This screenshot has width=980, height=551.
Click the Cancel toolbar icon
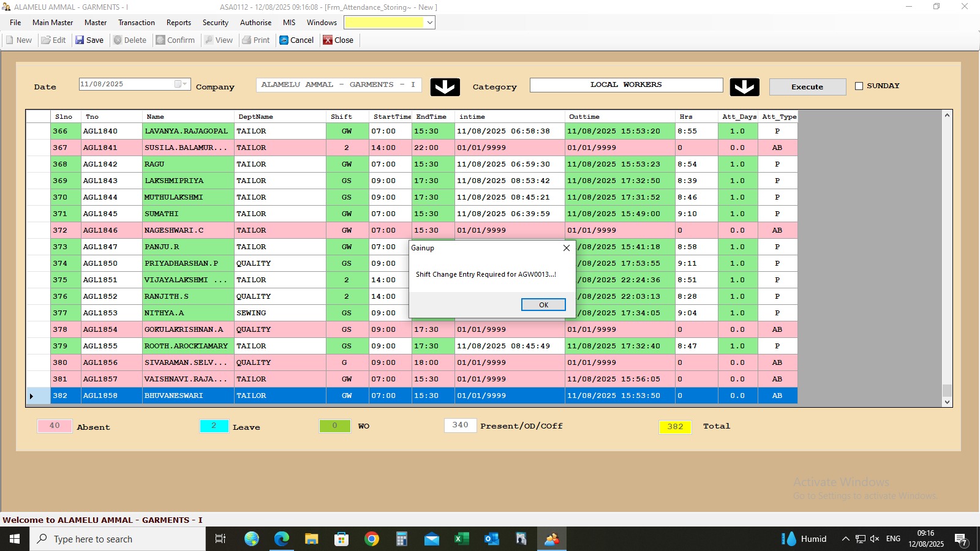click(x=284, y=40)
